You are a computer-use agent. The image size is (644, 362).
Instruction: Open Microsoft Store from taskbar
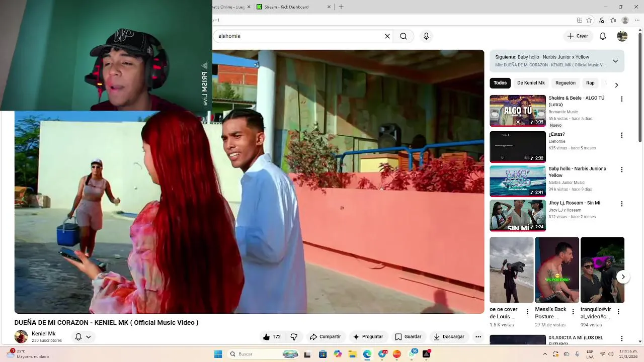tap(323, 354)
